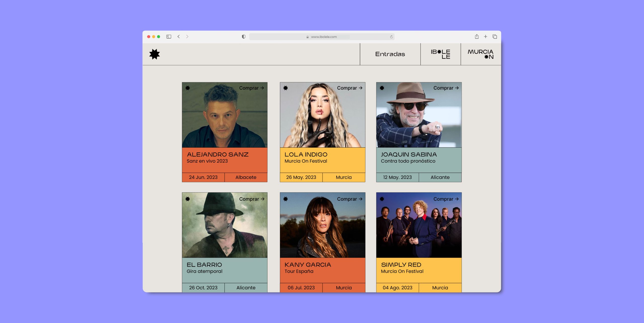Click the star badge on Lola Indigo card
Image resolution: width=644 pixels, height=323 pixels.
pos(286,88)
